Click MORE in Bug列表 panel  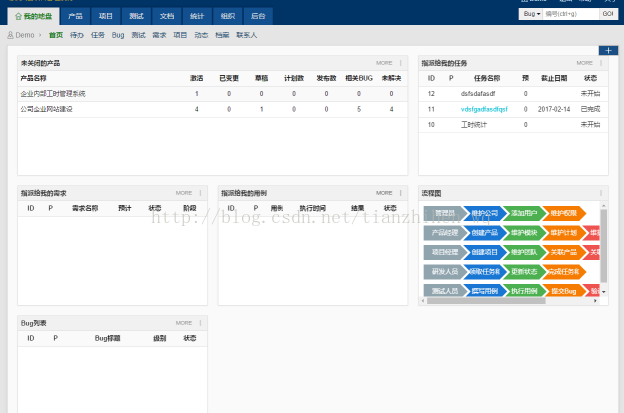(184, 323)
